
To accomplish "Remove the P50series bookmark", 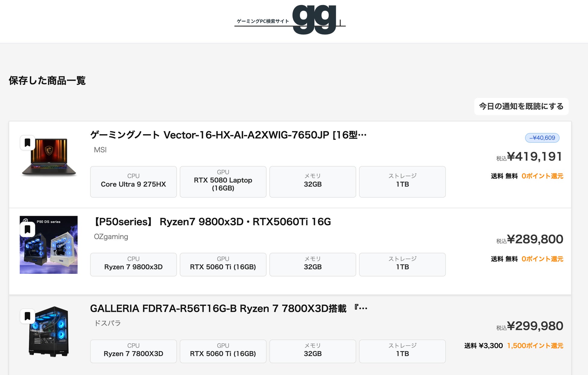I will click(x=27, y=229).
